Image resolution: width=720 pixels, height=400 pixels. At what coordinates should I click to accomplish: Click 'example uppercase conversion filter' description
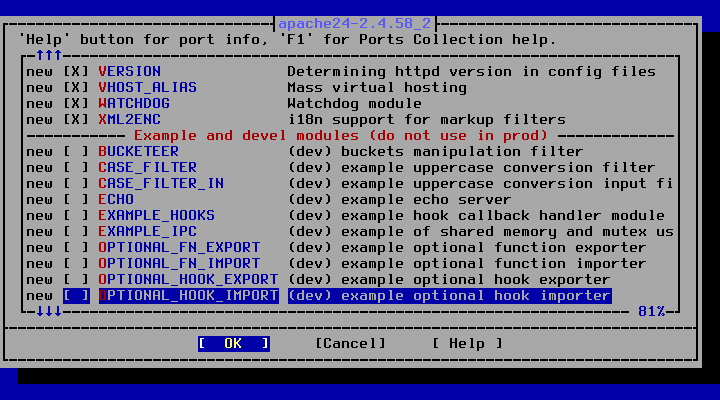point(498,168)
